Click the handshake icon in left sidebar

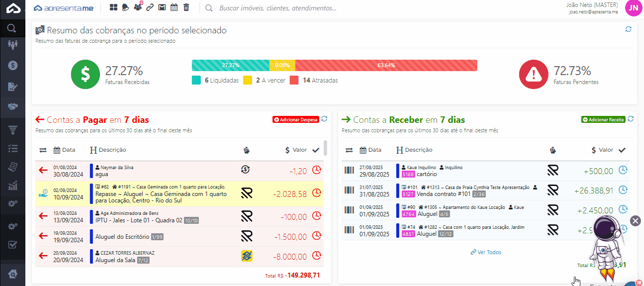[13, 107]
